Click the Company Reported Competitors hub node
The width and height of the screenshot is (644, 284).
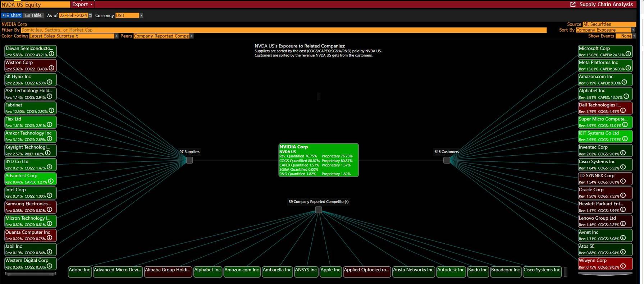point(319,210)
